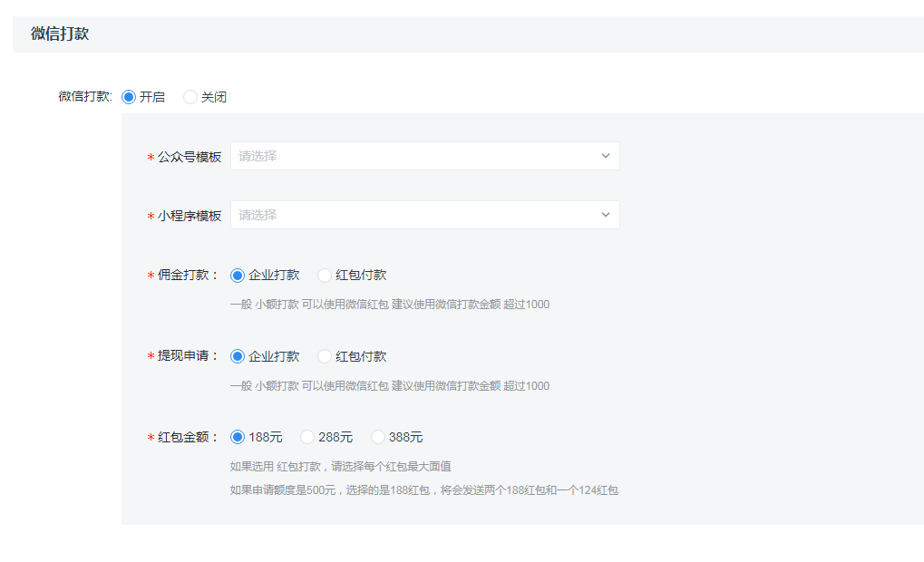Click the chevron arrow in 公众号模板 select
This screenshot has width=924, height=562.
point(605,156)
